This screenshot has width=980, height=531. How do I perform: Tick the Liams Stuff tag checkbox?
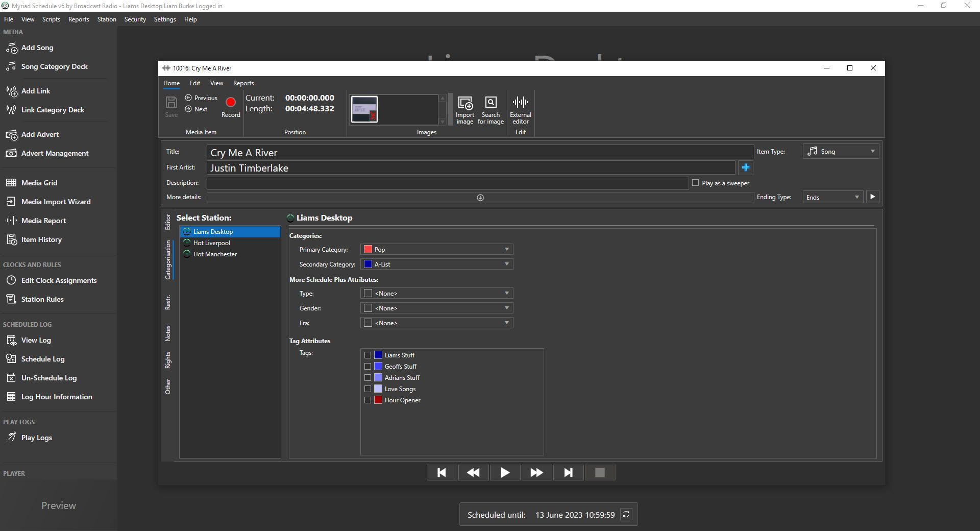coord(367,355)
